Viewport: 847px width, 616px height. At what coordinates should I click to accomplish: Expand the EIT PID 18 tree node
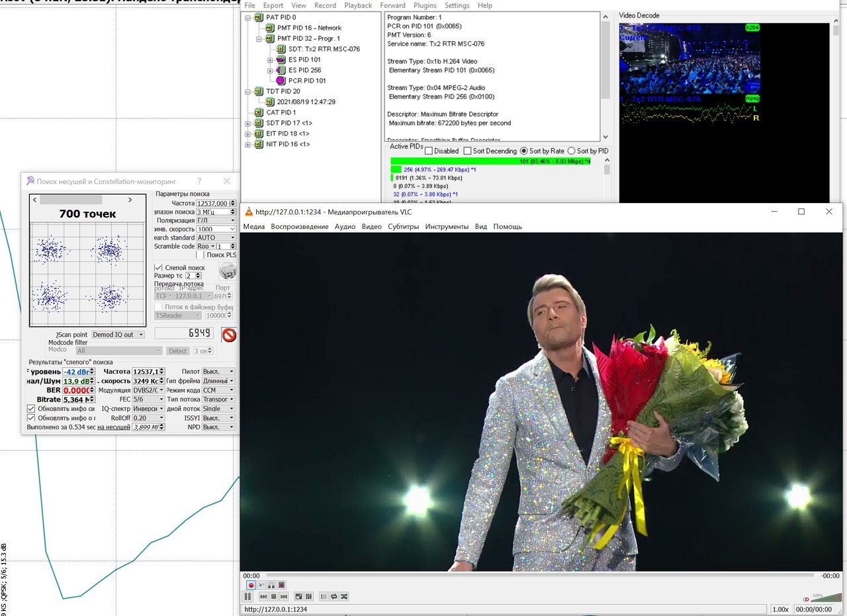[x=248, y=134]
